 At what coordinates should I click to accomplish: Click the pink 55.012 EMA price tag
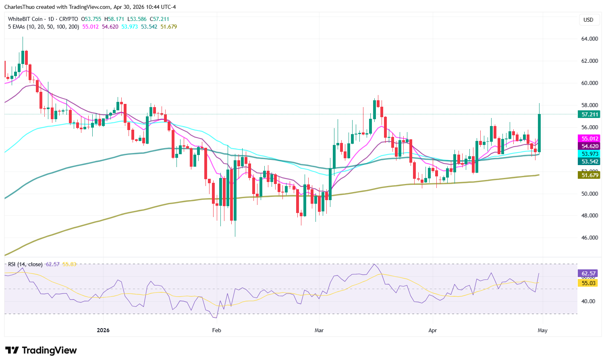pos(590,139)
